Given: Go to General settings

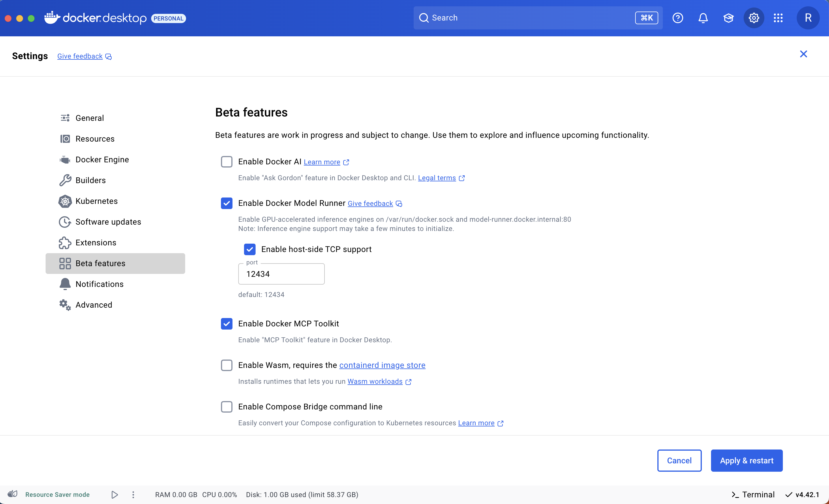Looking at the screenshot, I should pyautogui.click(x=115, y=118).
